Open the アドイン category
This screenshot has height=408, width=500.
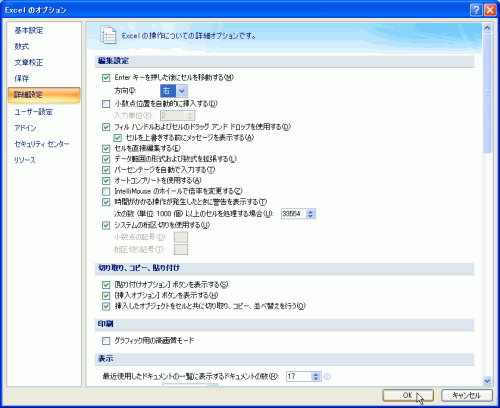tap(25, 128)
